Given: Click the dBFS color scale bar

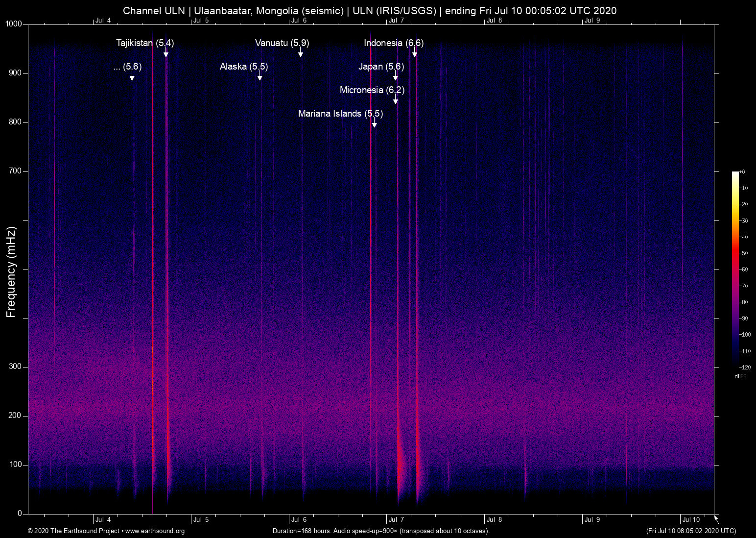Looking at the screenshot, I should 735,269.
